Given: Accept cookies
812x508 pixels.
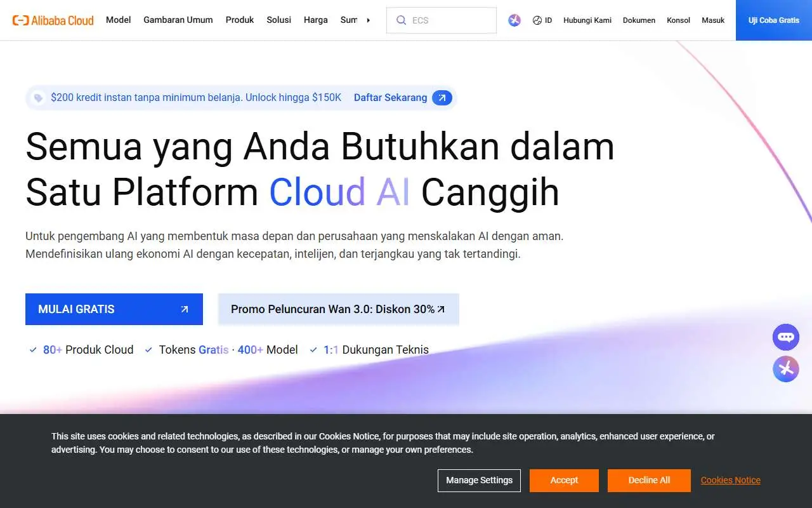Looking at the screenshot, I should click(564, 481).
